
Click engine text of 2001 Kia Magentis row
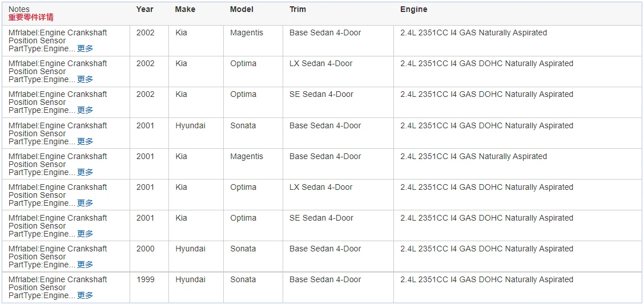click(x=473, y=156)
